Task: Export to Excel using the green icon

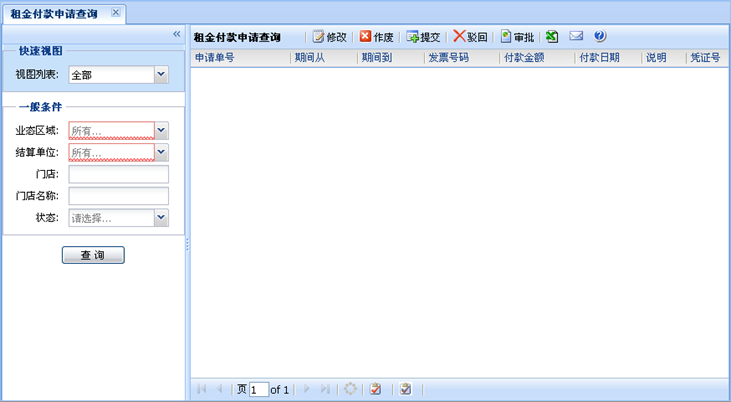Action: 552,36
